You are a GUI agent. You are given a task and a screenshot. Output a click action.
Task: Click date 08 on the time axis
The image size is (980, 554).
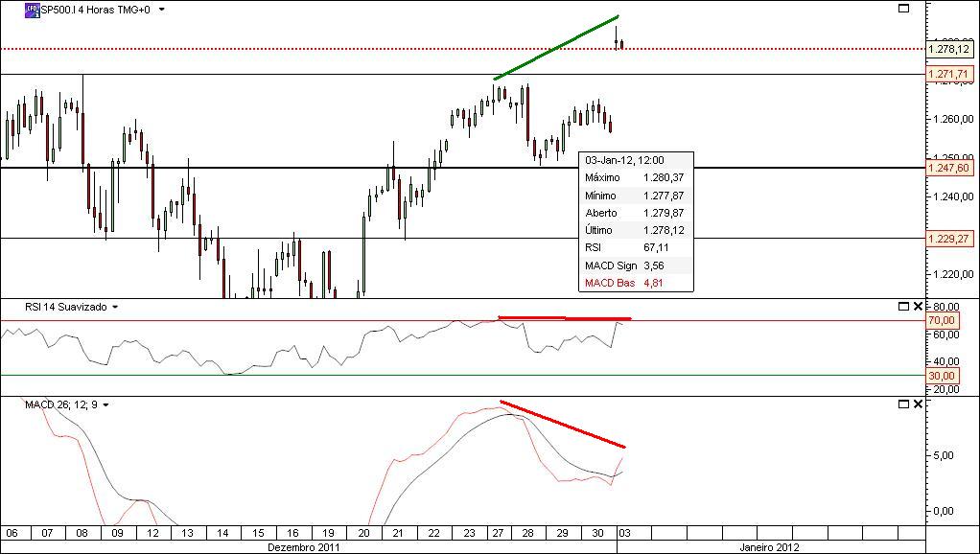click(x=82, y=533)
